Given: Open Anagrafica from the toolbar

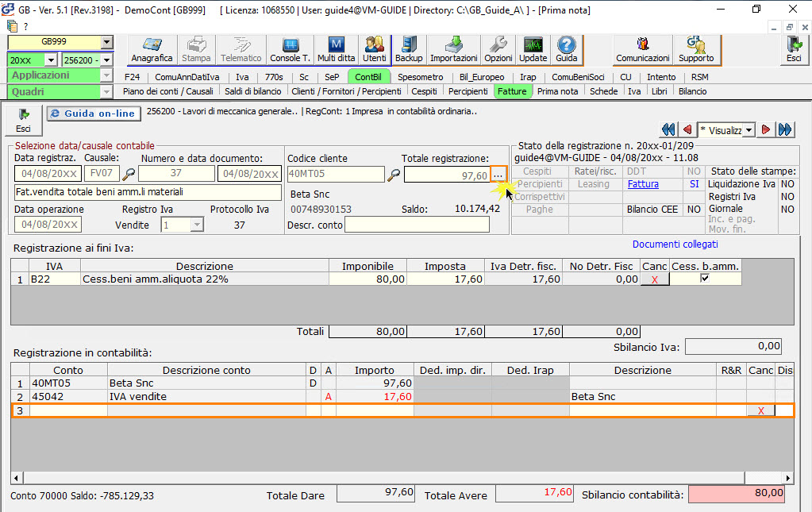Looking at the screenshot, I should click(152, 50).
